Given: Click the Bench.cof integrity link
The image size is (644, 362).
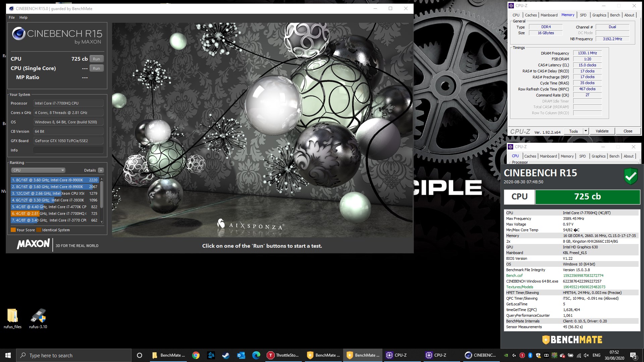Looking at the screenshot, I should tap(514, 276).
